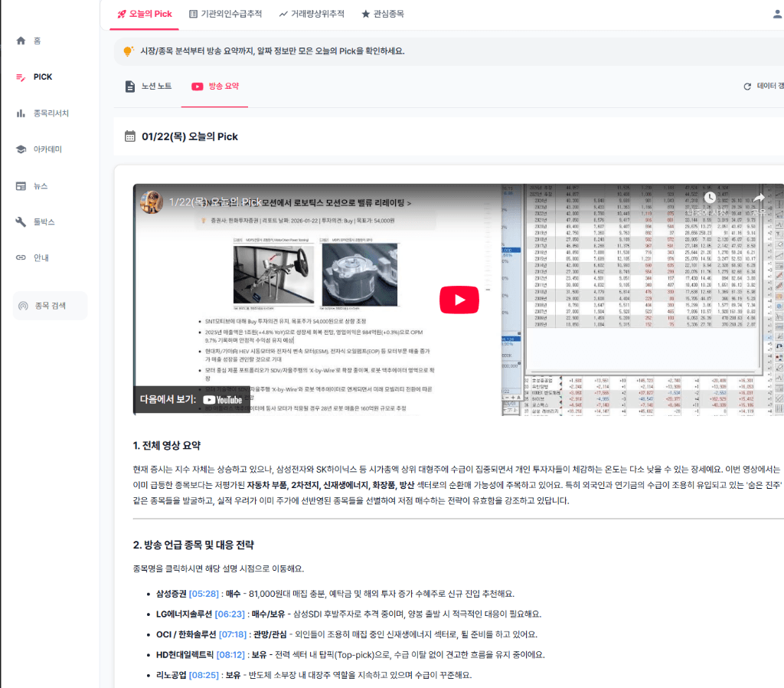Open 아카데미 graduation cap icon
Screen dimensions: 784x688
[x=21, y=149]
